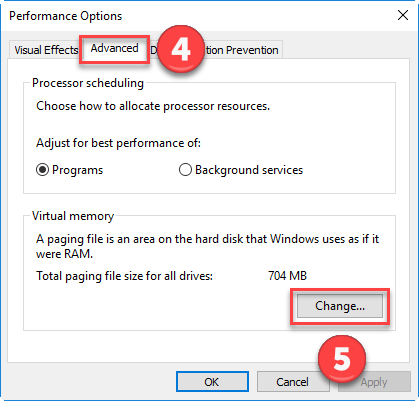Click the Cancel button

[x=293, y=382]
